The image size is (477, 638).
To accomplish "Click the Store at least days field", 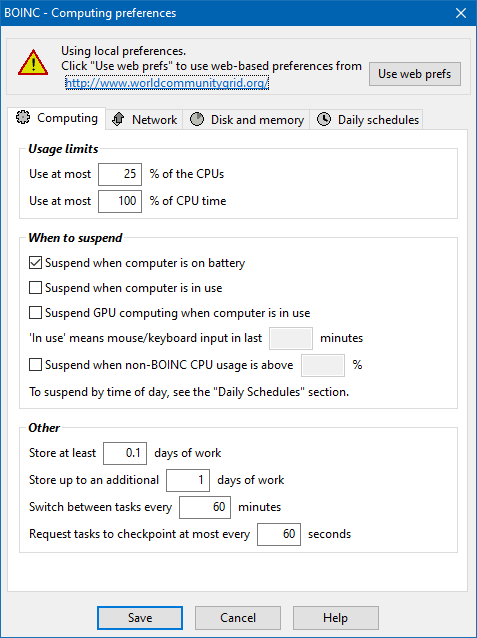I will [x=125, y=453].
